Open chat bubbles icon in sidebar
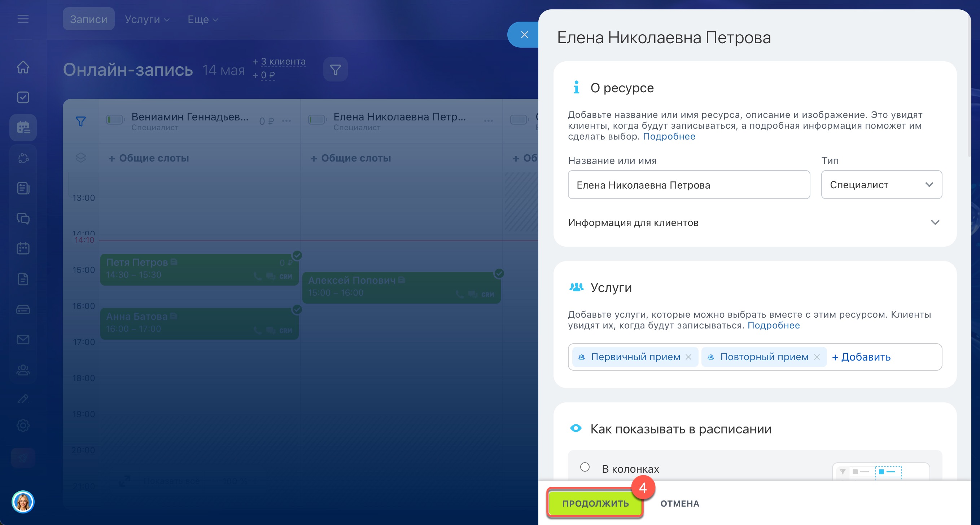The image size is (980, 525). [23, 218]
